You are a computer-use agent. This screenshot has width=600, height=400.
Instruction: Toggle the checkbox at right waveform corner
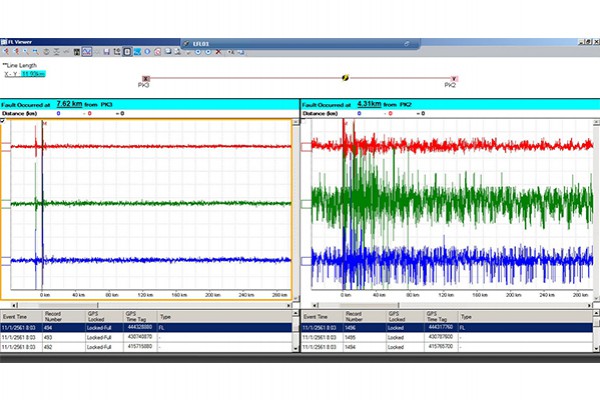(x=305, y=121)
